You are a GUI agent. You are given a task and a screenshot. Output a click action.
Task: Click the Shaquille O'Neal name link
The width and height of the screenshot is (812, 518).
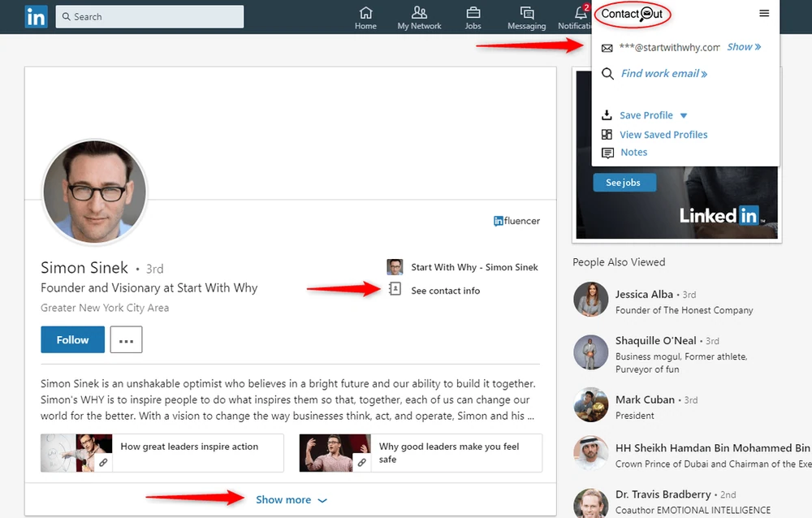pos(655,341)
